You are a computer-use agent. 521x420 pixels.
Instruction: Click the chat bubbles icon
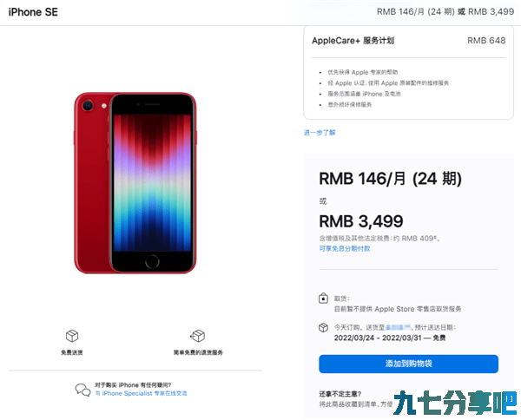pos(82,390)
